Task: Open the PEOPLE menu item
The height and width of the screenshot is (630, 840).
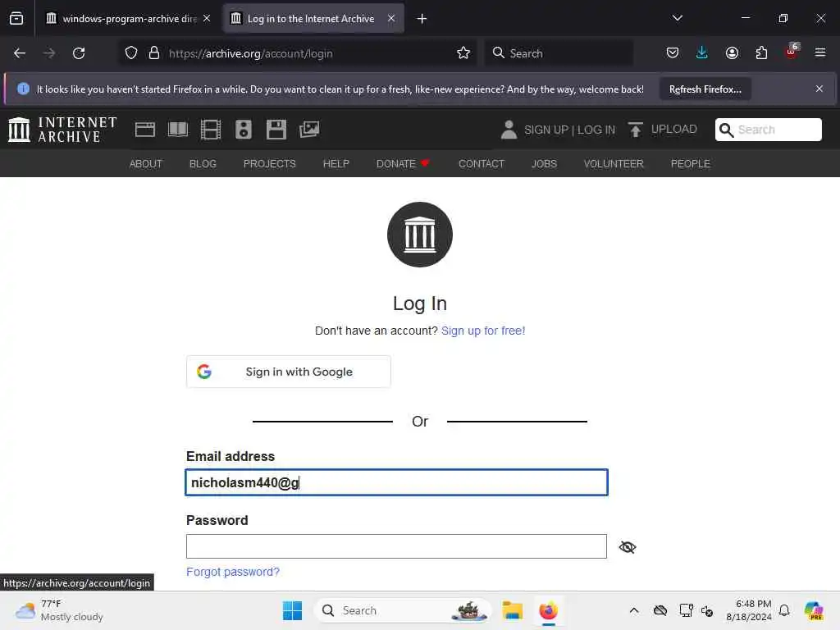Action: point(690,164)
